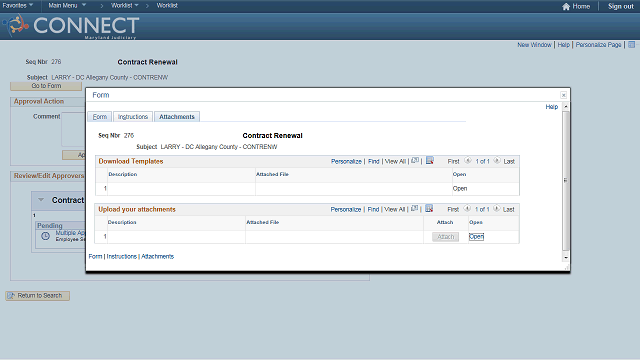
Task: Click dialog scrollbar up arrow
Action: pyautogui.click(x=565, y=107)
